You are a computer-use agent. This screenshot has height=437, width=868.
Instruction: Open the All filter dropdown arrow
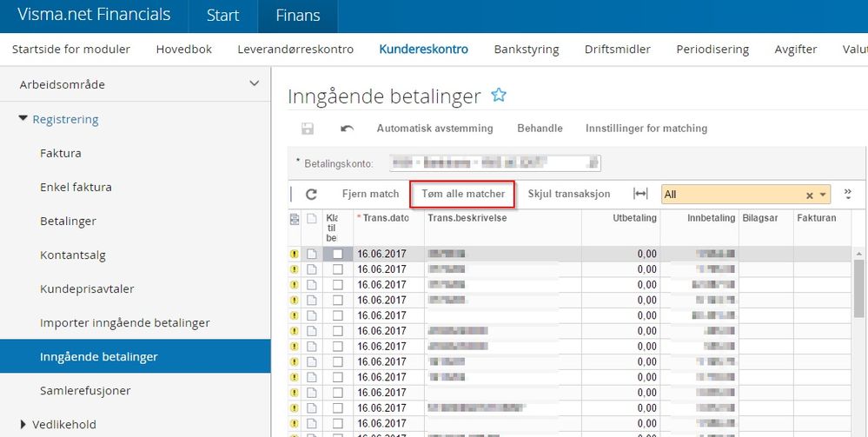(x=823, y=195)
